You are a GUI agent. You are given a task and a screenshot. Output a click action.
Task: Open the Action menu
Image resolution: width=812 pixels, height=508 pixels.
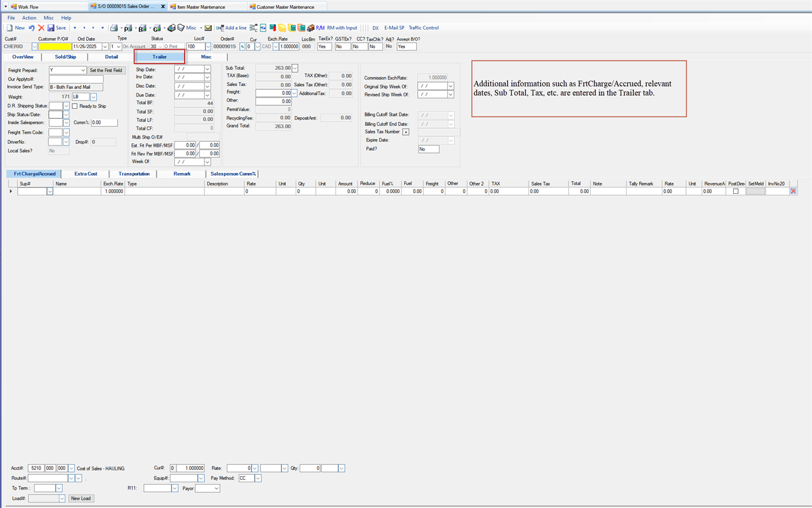tap(29, 17)
